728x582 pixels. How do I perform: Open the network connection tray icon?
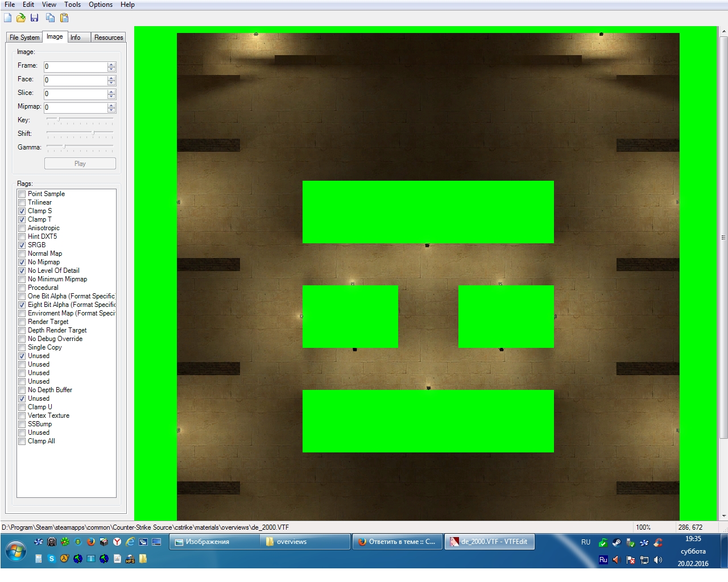pos(644,560)
